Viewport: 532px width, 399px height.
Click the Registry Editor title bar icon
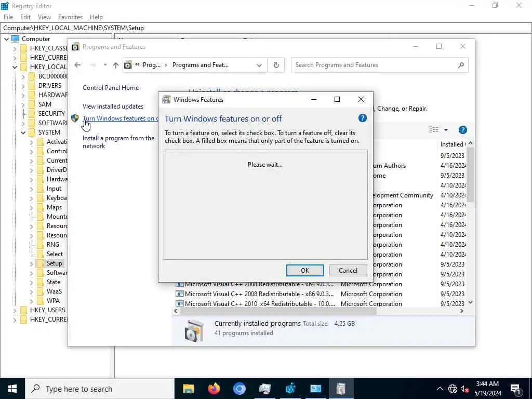(x=5, y=6)
